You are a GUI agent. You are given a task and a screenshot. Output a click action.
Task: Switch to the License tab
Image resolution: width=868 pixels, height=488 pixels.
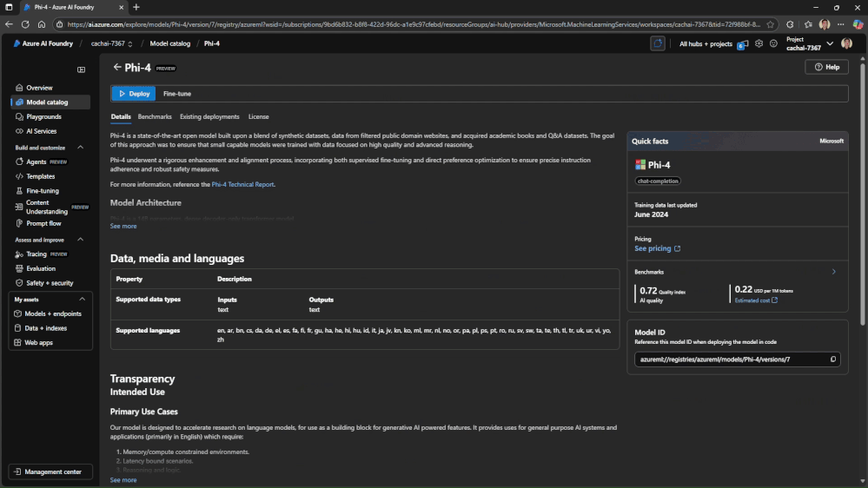[259, 116]
